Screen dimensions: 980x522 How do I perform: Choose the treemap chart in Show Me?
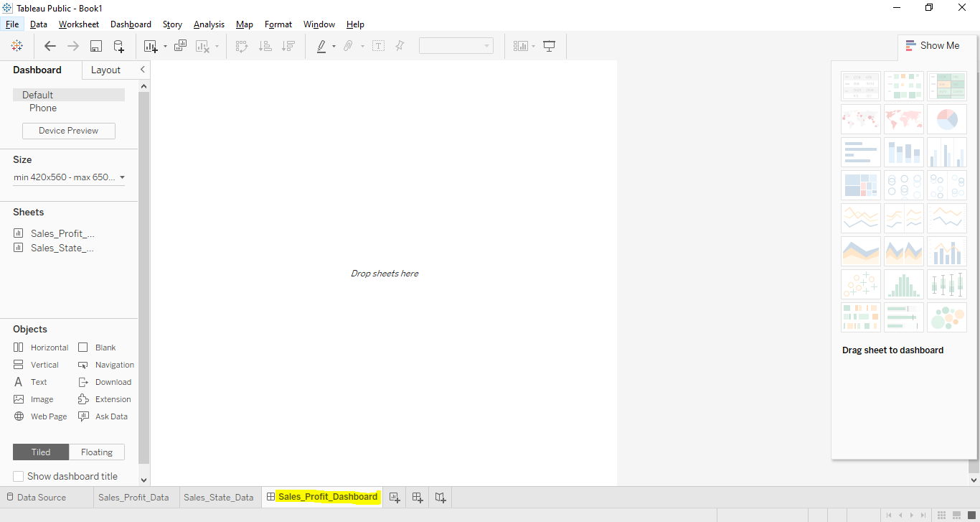click(x=861, y=185)
